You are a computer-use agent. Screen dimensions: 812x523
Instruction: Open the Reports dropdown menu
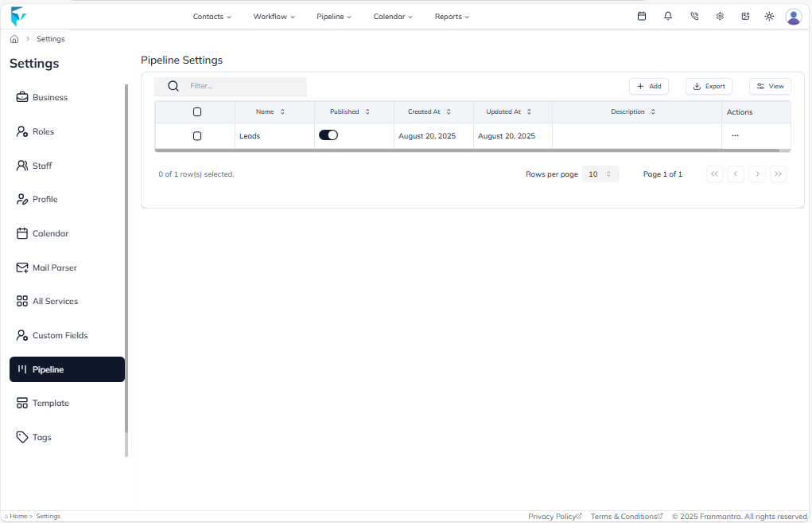point(451,16)
